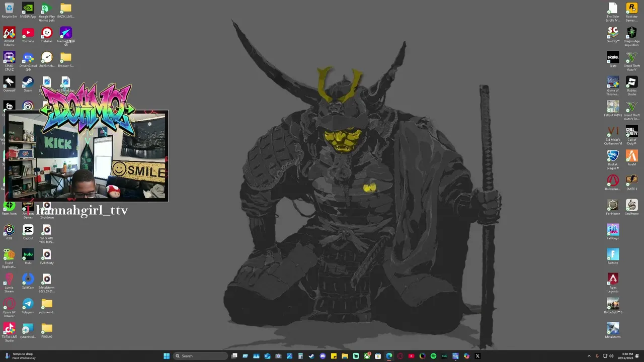Open Battlefield 6 desktop shortcut
The image size is (644, 362).
pos(613,306)
